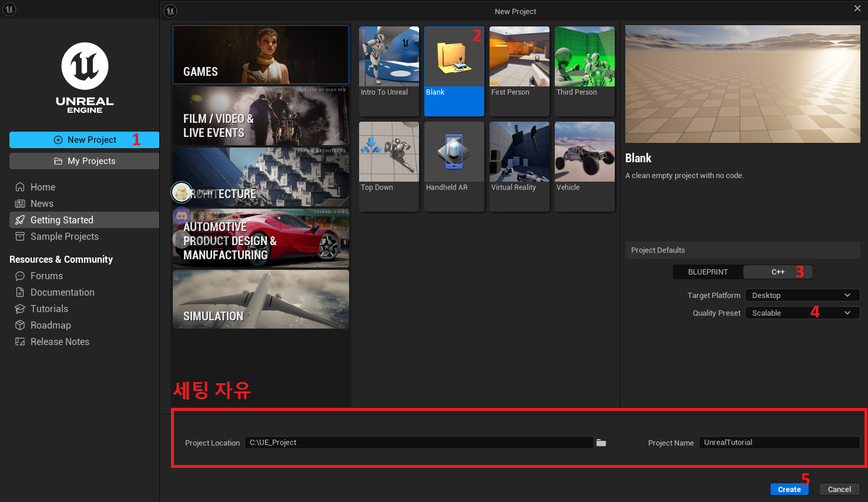
Task: Click the Project Name field
Action: [779, 443]
